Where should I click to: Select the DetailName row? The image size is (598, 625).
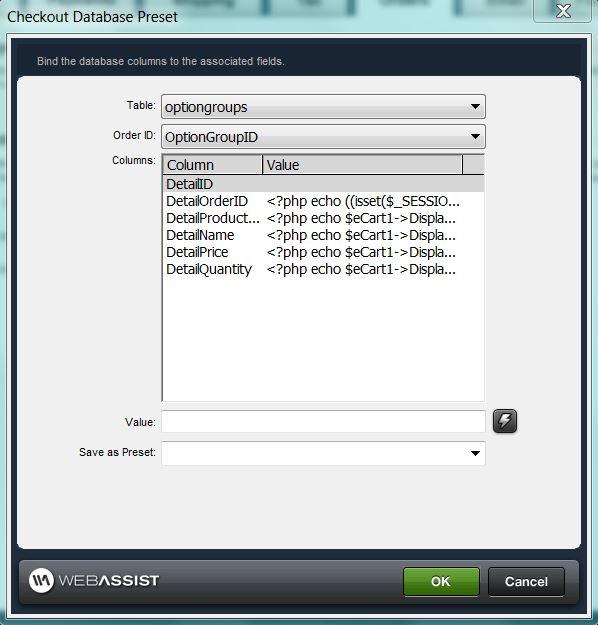323,235
